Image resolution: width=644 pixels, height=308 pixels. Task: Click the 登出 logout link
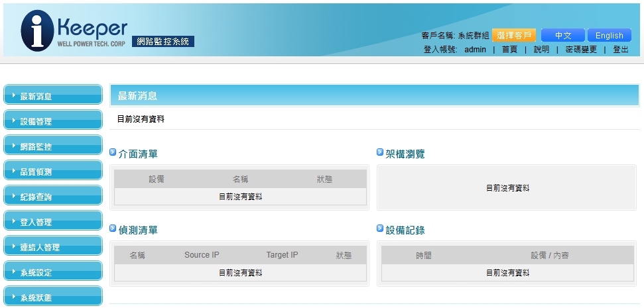pyautogui.click(x=621, y=50)
